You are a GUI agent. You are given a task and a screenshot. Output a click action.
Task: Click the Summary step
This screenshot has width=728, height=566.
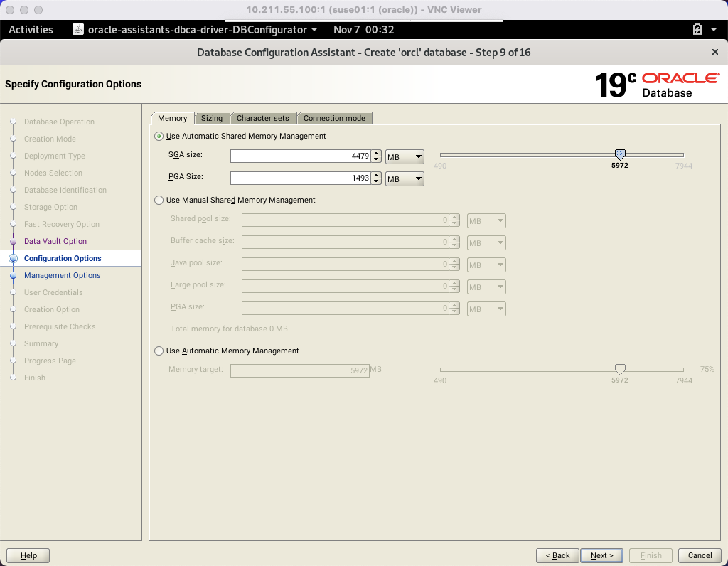41,343
